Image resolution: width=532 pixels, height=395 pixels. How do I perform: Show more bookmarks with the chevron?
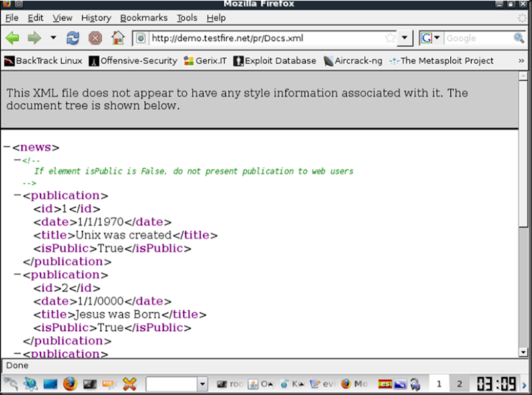point(521,61)
